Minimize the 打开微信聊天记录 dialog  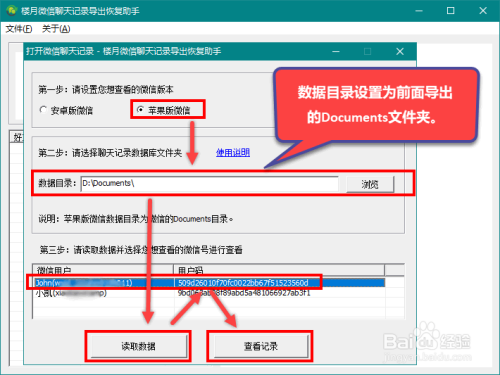coord(336,51)
